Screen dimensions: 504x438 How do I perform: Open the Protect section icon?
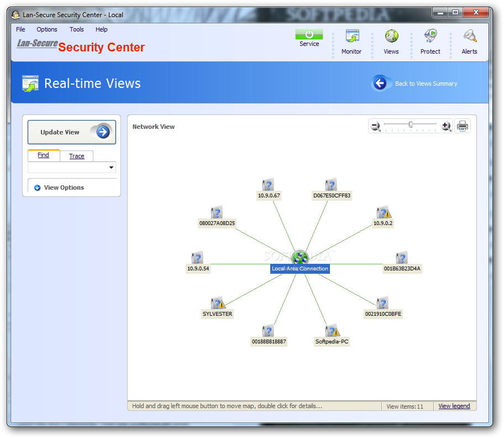(431, 36)
